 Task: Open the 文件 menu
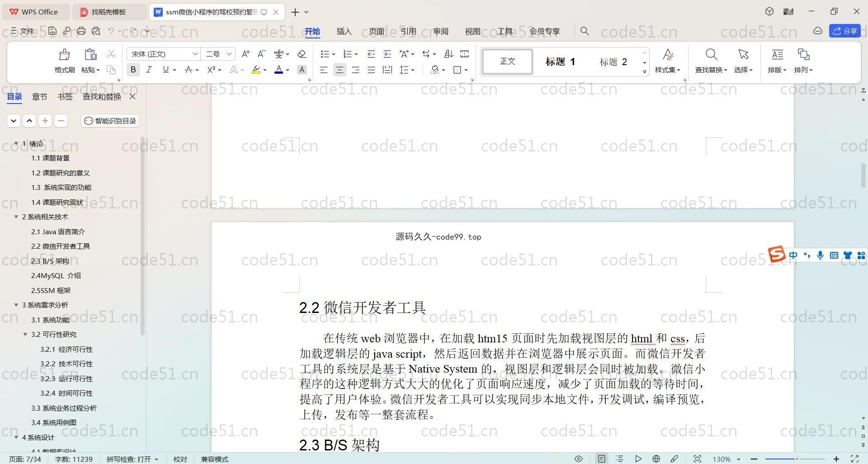(23, 31)
